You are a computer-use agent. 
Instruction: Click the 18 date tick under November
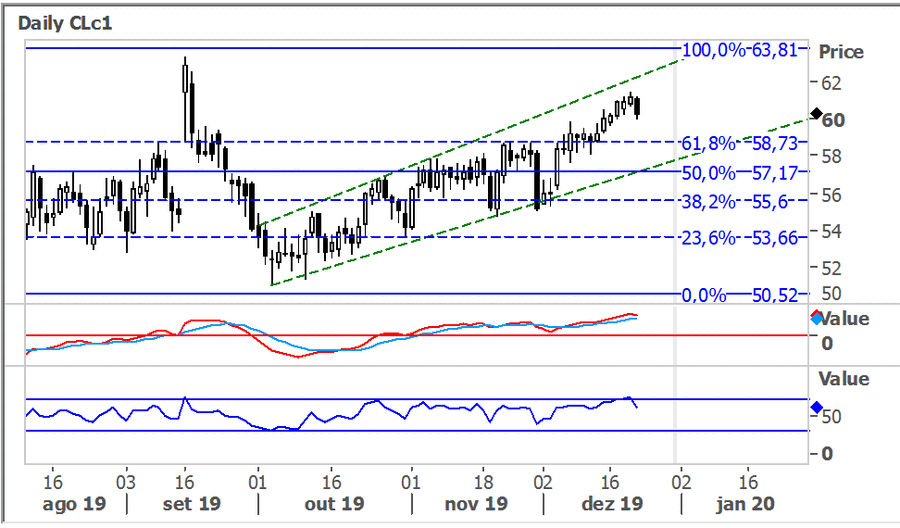pos(483,482)
